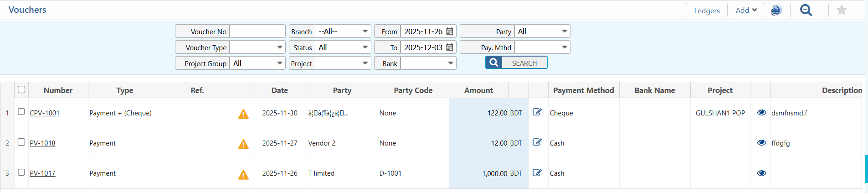Viewport: 868px width, 193px height.
Task: View details with eye icon for CPV-1001
Action: click(x=761, y=113)
